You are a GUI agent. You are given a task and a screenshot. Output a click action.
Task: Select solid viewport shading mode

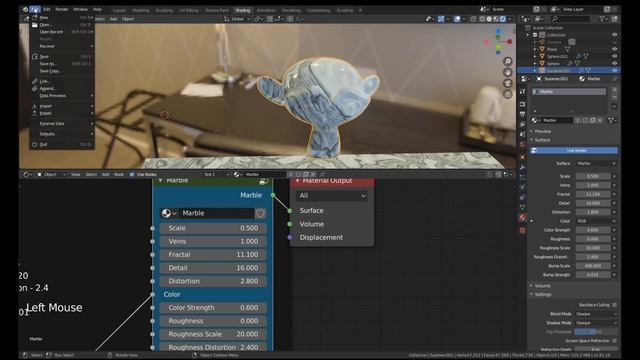489,19
